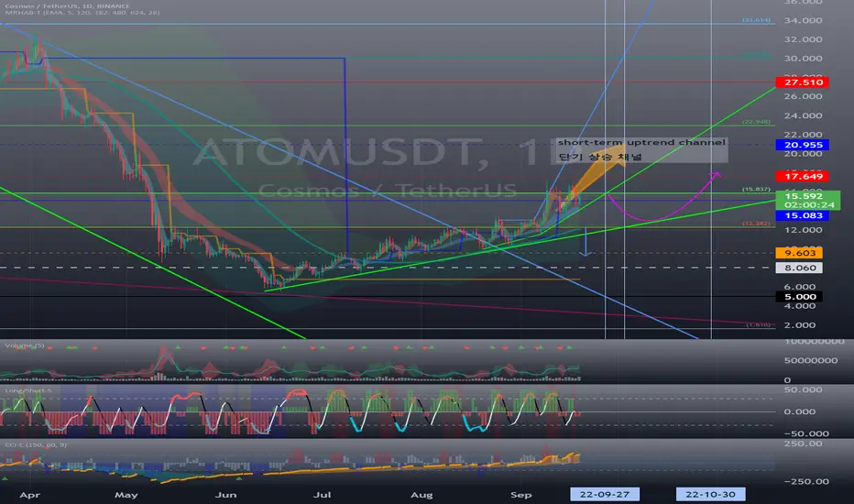
Task: Click the Cosmos / TetherUS symbol legend
Action: pos(67,6)
